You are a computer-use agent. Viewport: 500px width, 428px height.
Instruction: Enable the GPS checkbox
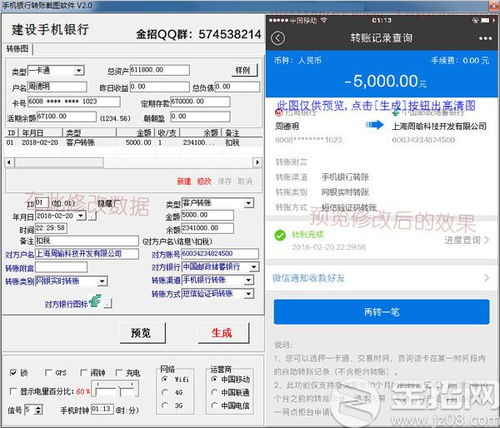48,372
